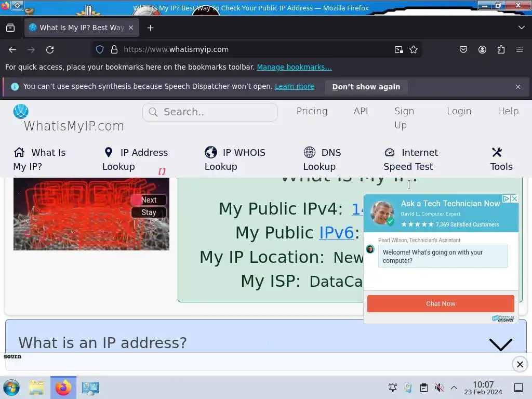This screenshot has width=532, height=399.
Task: Click Stay on the video ad
Action: [149, 212]
